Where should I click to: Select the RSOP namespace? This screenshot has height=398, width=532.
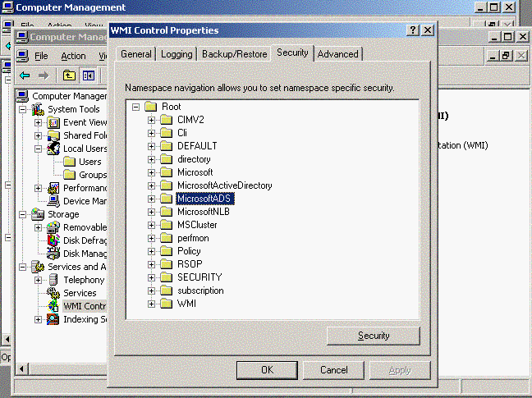tap(190, 264)
